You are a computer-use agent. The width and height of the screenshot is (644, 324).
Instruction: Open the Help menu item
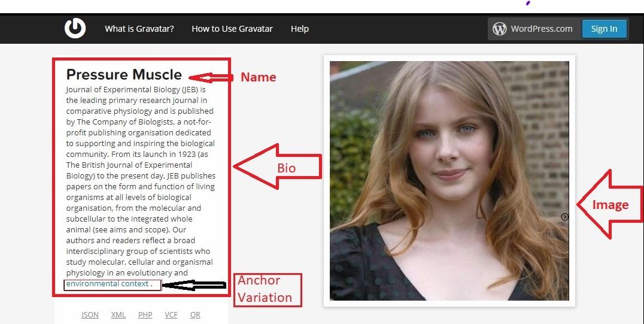coord(299,29)
